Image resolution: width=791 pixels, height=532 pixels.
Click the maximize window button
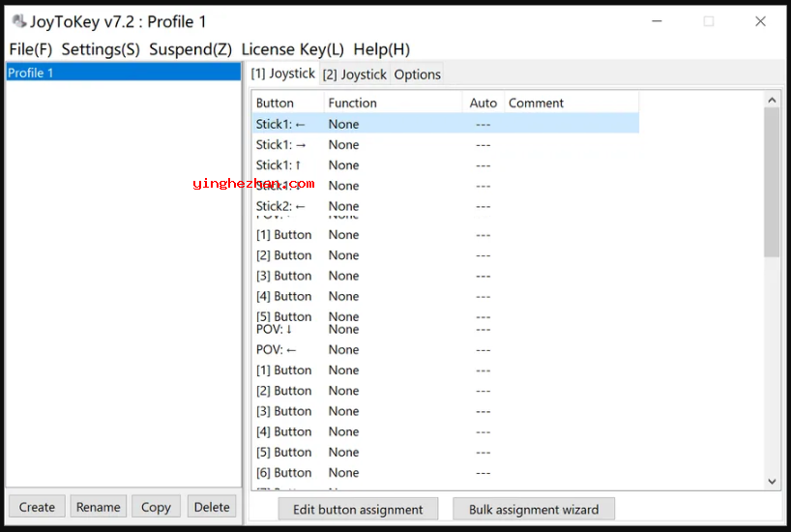point(708,21)
